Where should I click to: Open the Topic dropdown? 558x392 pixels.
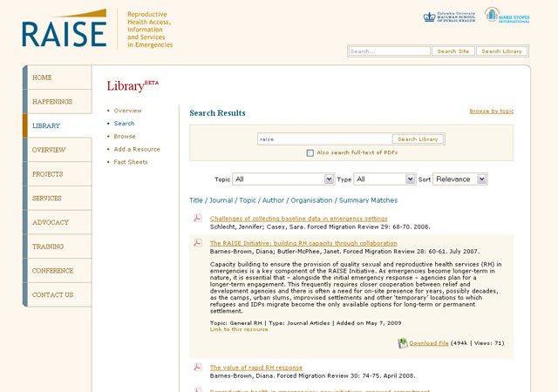[283, 179]
